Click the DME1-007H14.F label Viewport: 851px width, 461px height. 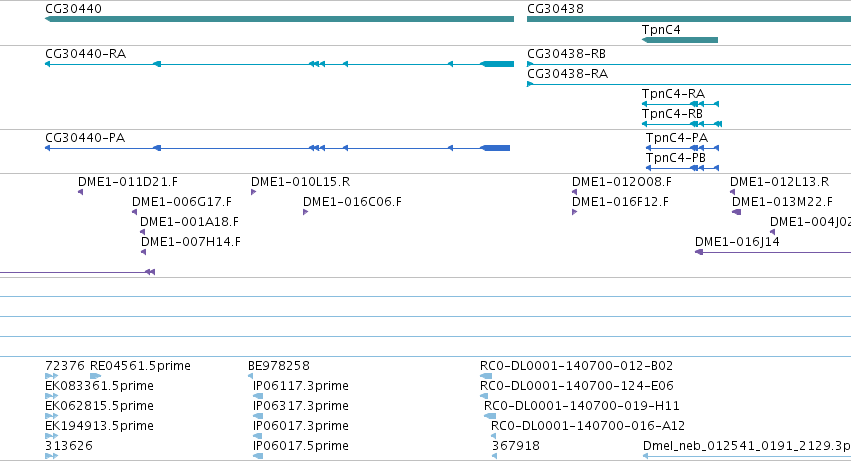[x=190, y=242]
